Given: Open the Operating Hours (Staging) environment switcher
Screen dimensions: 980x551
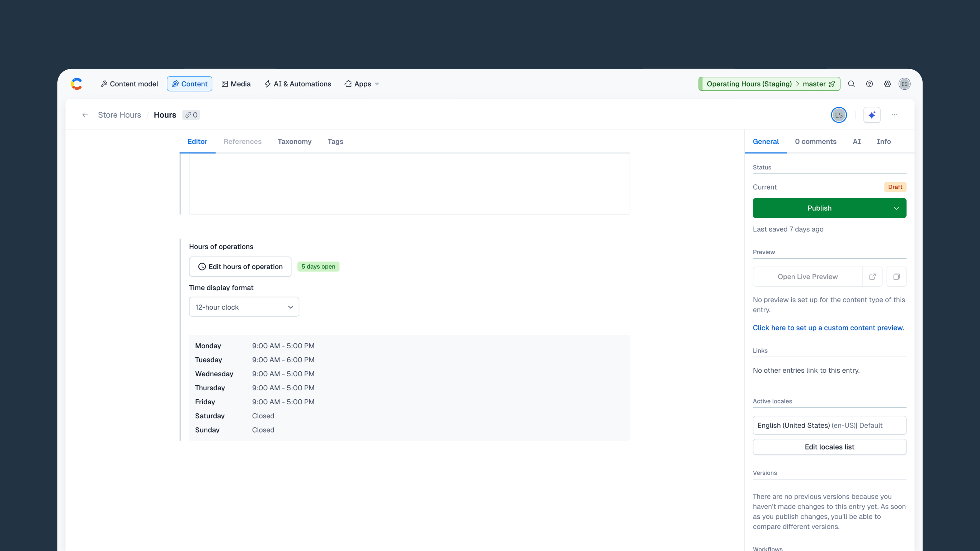Looking at the screenshot, I should pos(769,84).
